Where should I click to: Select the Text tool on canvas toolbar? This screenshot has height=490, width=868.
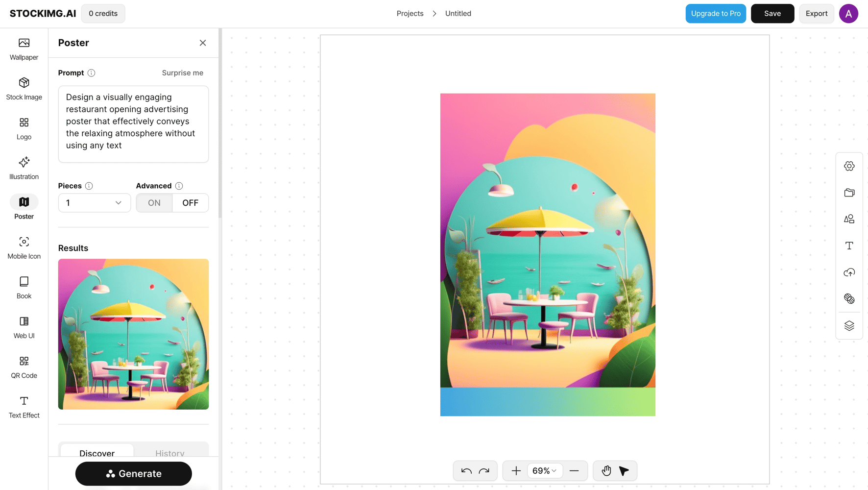click(849, 245)
